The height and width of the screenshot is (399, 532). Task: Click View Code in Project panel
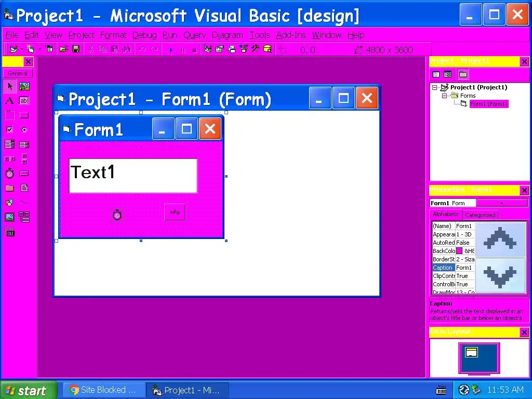click(436, 74)
